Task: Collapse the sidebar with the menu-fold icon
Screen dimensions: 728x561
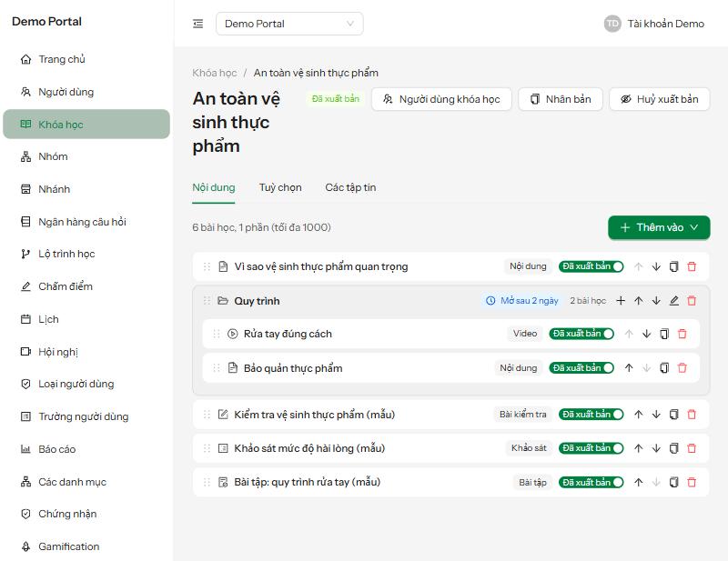Action: point(197,24)
